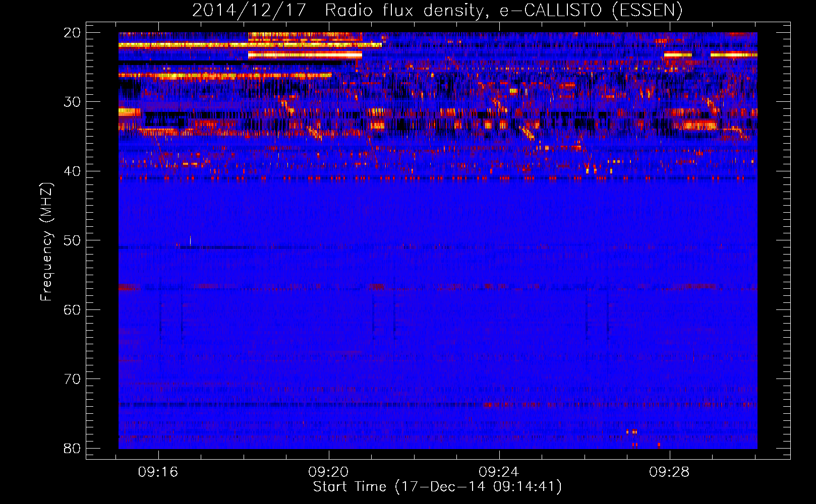Click the frequency tick label 40
Image resolution: width=816 pixels, height=504 pixels.
coord(72,171)
